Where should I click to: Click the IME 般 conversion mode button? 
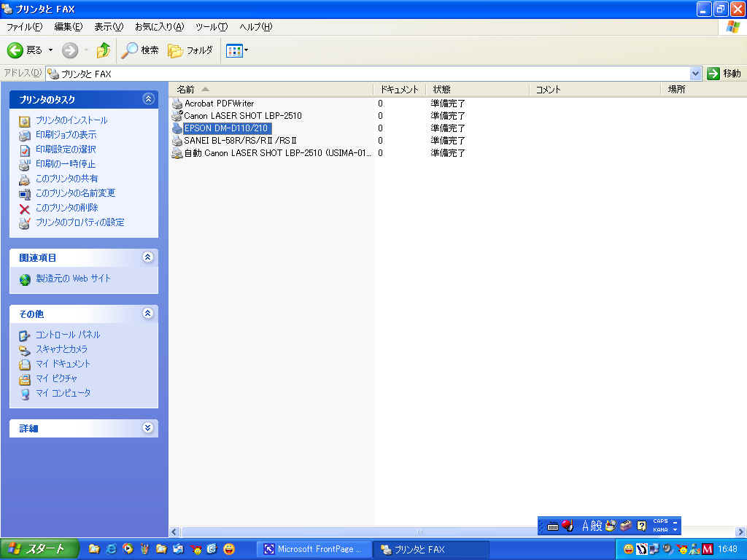(x=597, y=526)
